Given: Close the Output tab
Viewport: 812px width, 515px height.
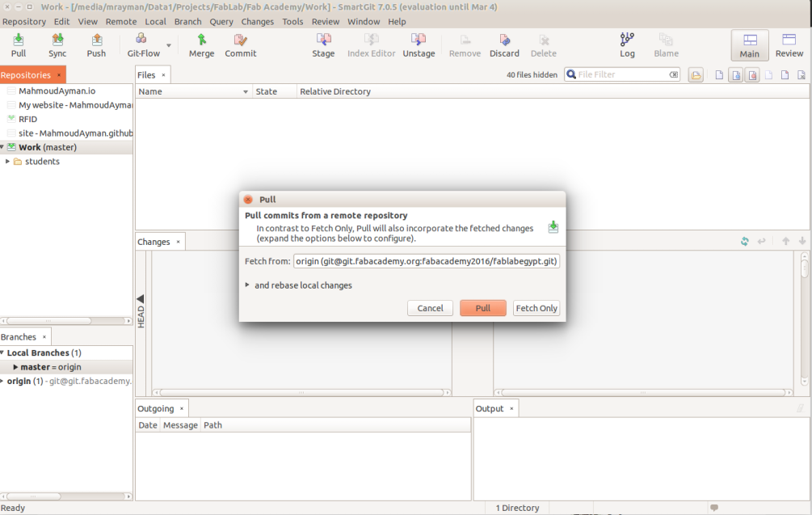Looking at the screenshot, I should [x=511, y=409].
